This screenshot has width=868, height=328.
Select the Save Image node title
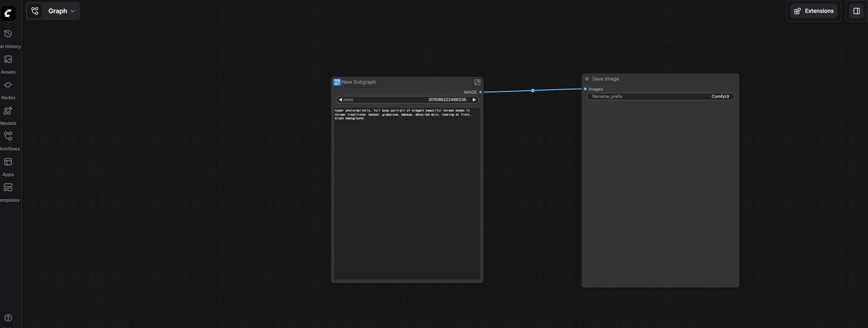605,79
